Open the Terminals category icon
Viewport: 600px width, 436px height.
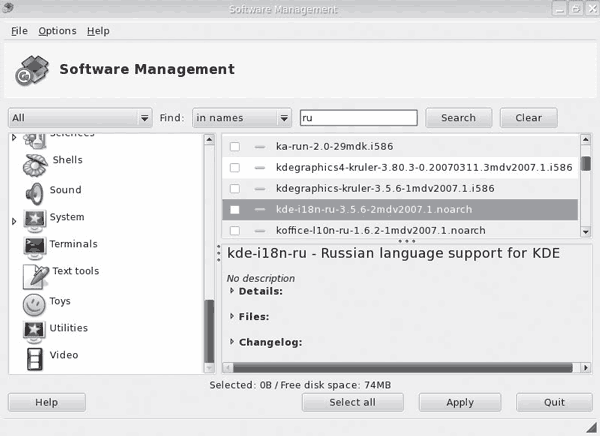coord(34,245)
